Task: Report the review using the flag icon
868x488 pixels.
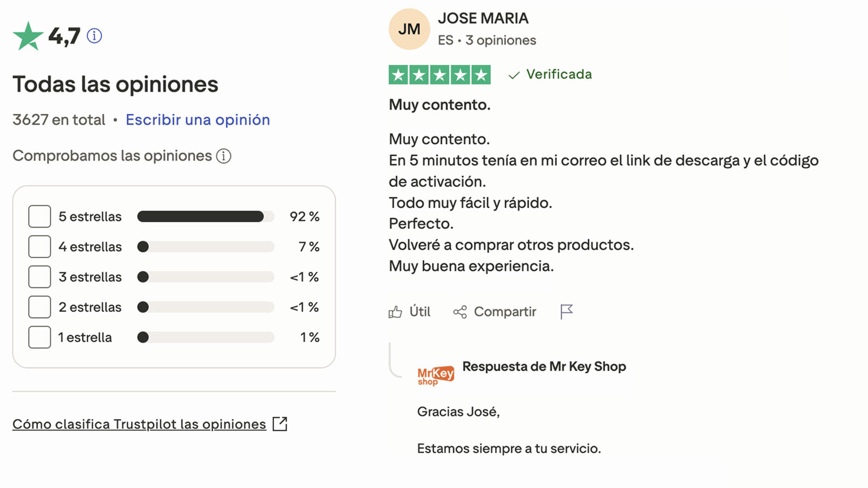Action: [566, 311]
